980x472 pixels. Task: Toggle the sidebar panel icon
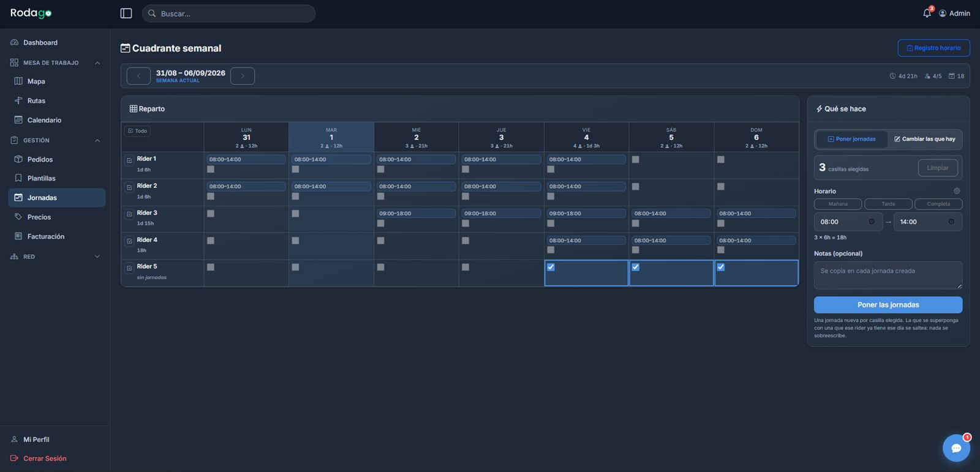pyautogui.click(x=126, y=13)
